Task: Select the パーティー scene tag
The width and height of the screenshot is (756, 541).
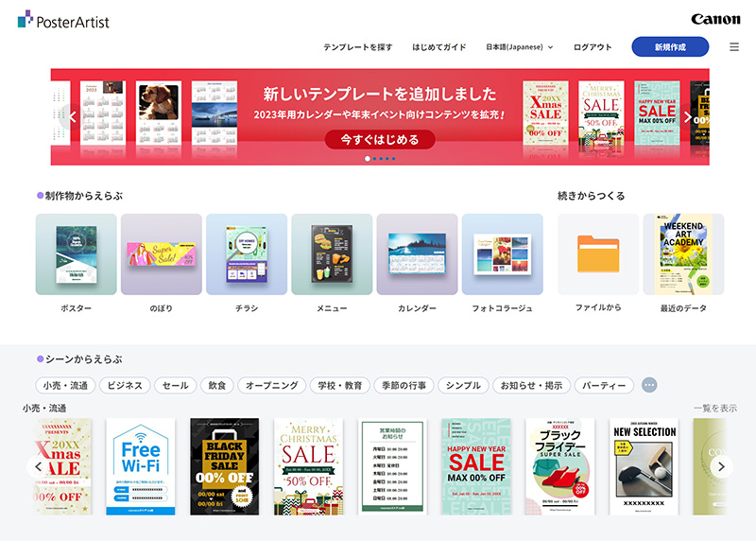Action: click(x=604, y=385)
